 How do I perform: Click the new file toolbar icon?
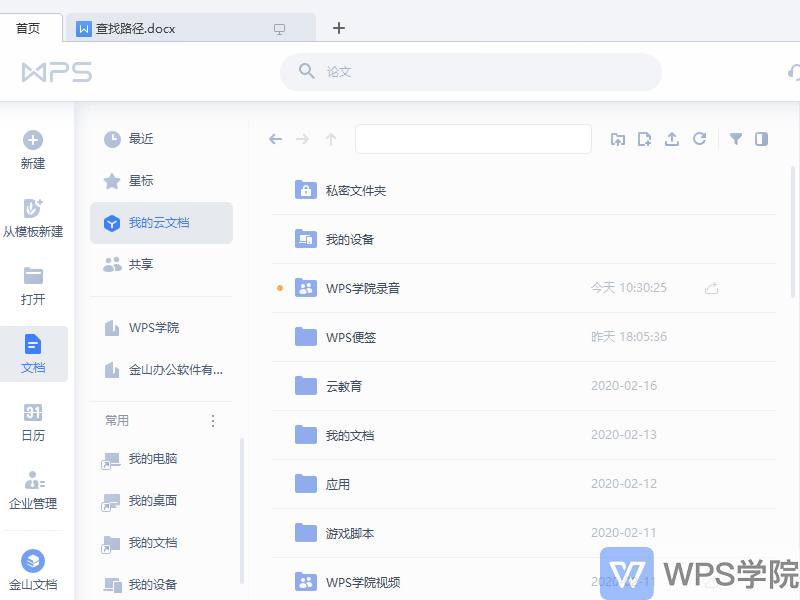coord(644,139)
